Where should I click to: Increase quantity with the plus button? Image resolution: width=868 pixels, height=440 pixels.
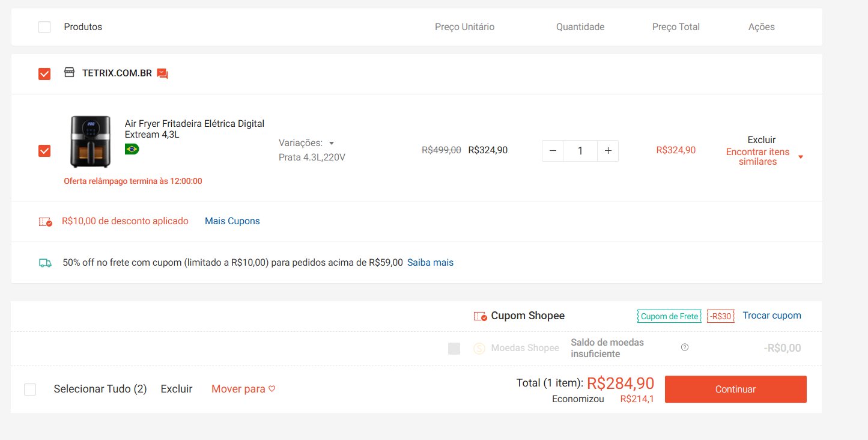click(x=608, y=151)
